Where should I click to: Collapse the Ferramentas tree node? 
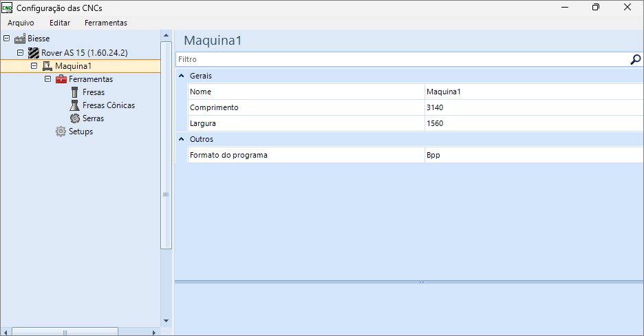coord(47,79)
